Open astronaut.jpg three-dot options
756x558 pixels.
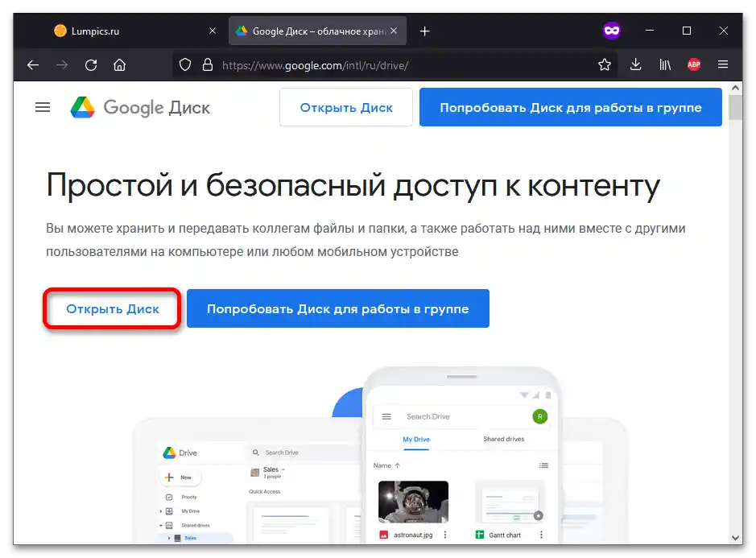pyautogui.click(x=445, y=535)
